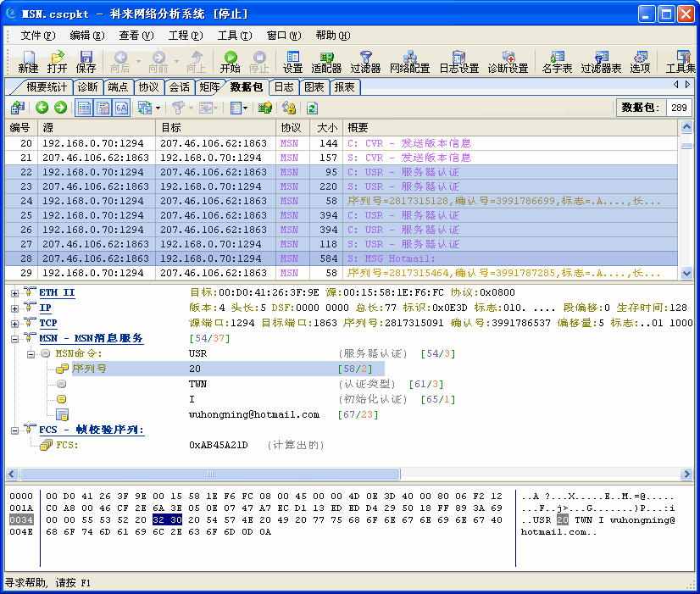Select packet row 28 MSG Hotmail
Viewport: 700px width, 594px height.
point(254,258)
